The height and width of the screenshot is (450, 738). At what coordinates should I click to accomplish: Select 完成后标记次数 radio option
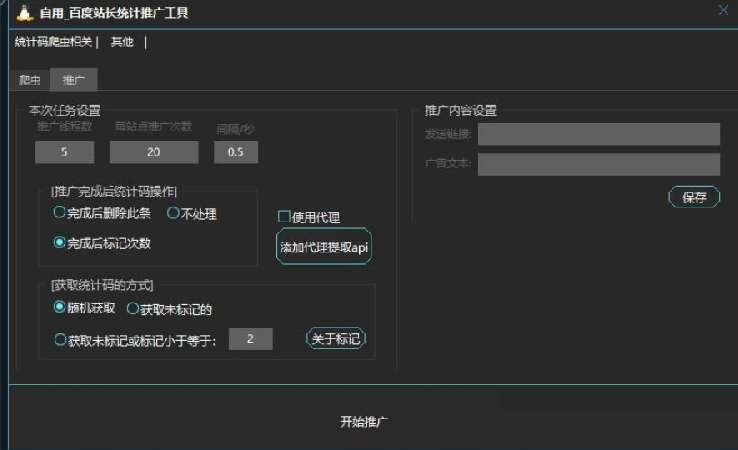(x=102, y=243)
